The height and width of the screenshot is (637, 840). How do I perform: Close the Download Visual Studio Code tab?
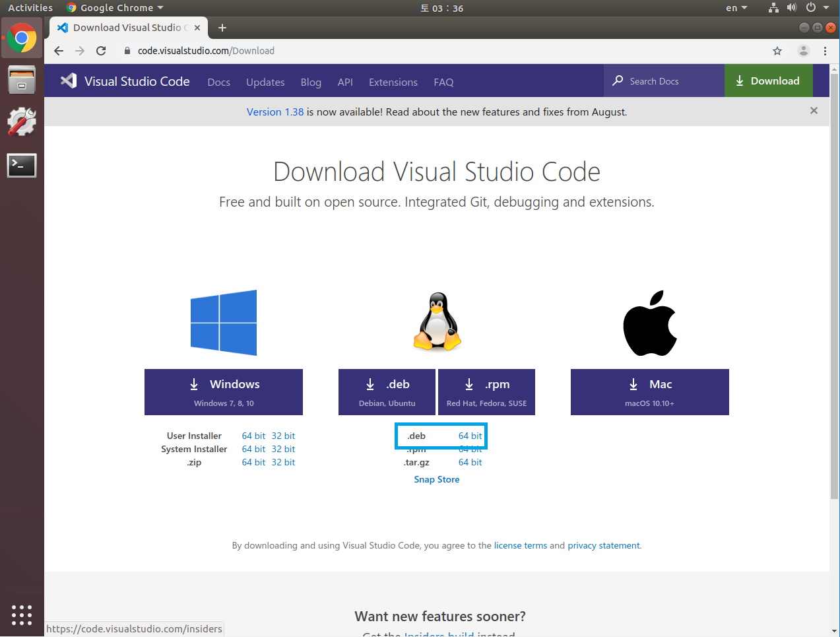pyautogui.click(x=197, y=28)
